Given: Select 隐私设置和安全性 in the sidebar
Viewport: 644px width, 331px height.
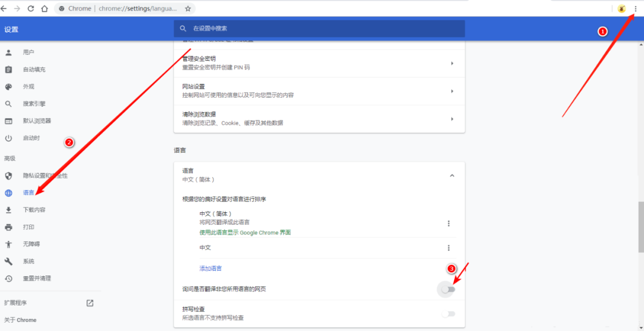Looking at the screenshot, I should click(x=45, y=176).
